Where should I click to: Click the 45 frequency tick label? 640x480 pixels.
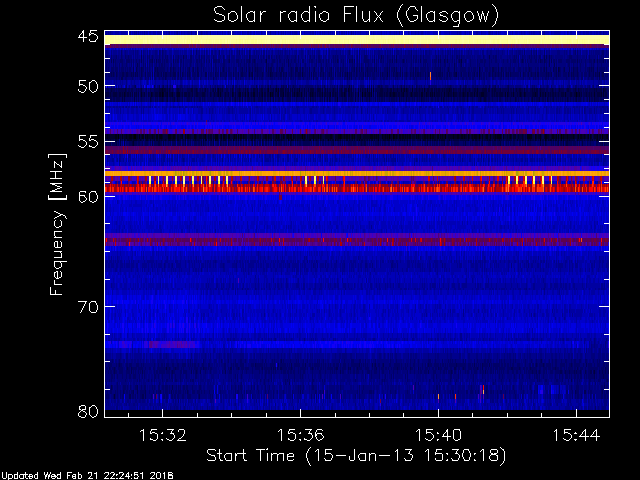[88, 37]
